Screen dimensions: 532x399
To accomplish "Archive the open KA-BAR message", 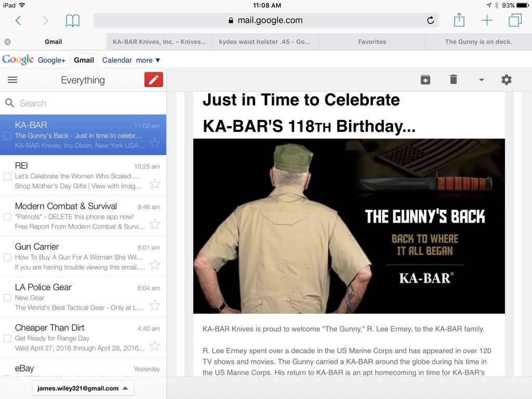I will [425, 79].
